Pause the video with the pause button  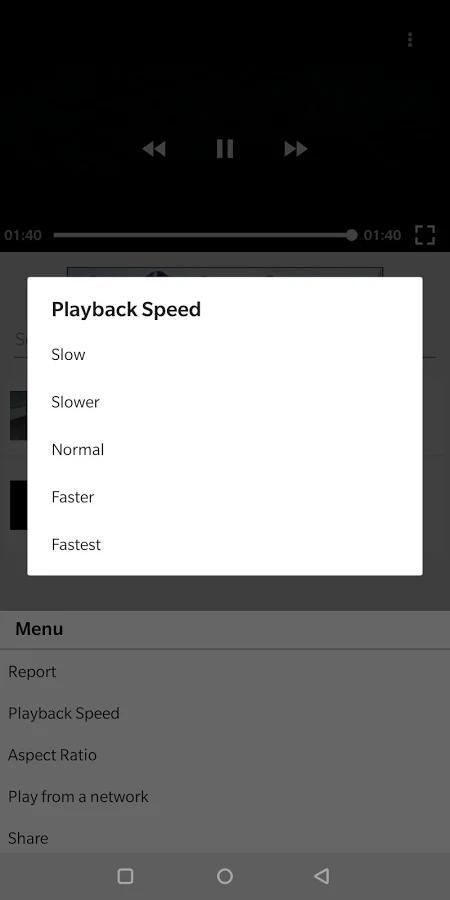[x=225, y=149]
